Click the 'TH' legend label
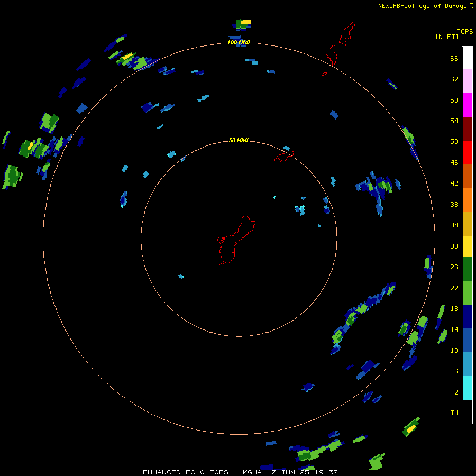The image size is (476, 476). pos(454,413)
